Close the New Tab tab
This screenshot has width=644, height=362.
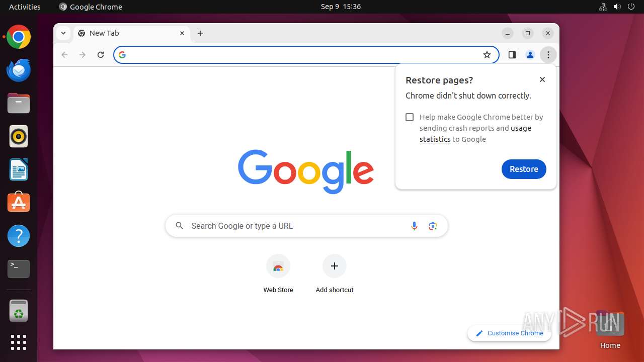182,33
